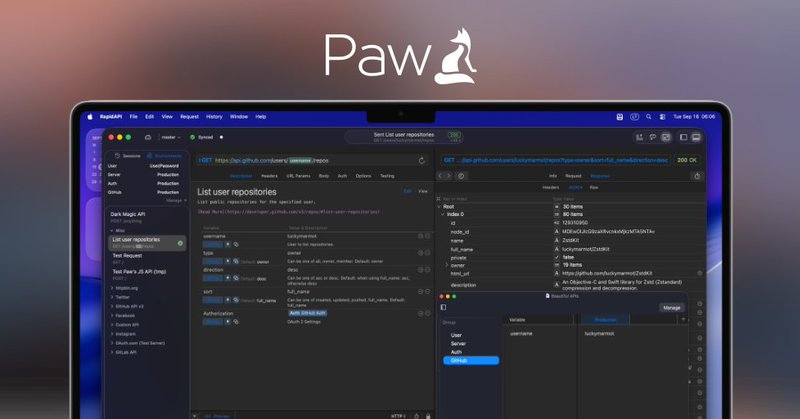The width and height of the screenshot is (800, 419).
Task: Expand the GitLab API group
Action: click(112, 352)
